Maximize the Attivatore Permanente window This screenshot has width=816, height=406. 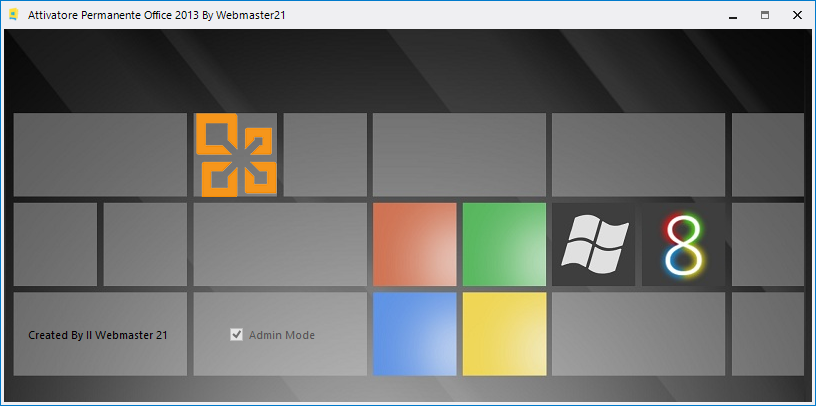[x=764, y=15]
